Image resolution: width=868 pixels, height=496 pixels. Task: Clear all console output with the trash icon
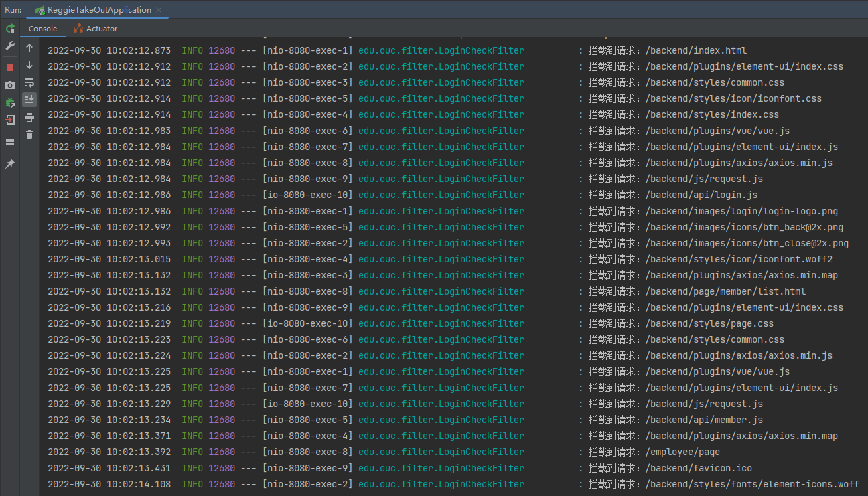tap(29, 135)
